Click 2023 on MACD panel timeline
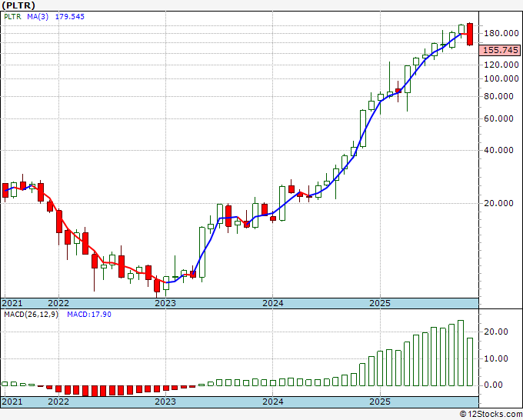The height and width of the screenshot is (420, 523). point(165,402)
